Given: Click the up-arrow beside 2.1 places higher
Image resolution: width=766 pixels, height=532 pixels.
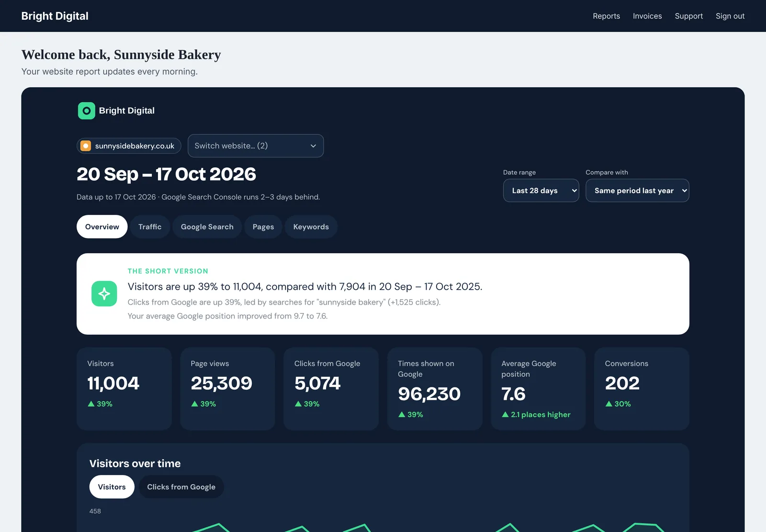Looking at the screenshot, I should point(505,415).
